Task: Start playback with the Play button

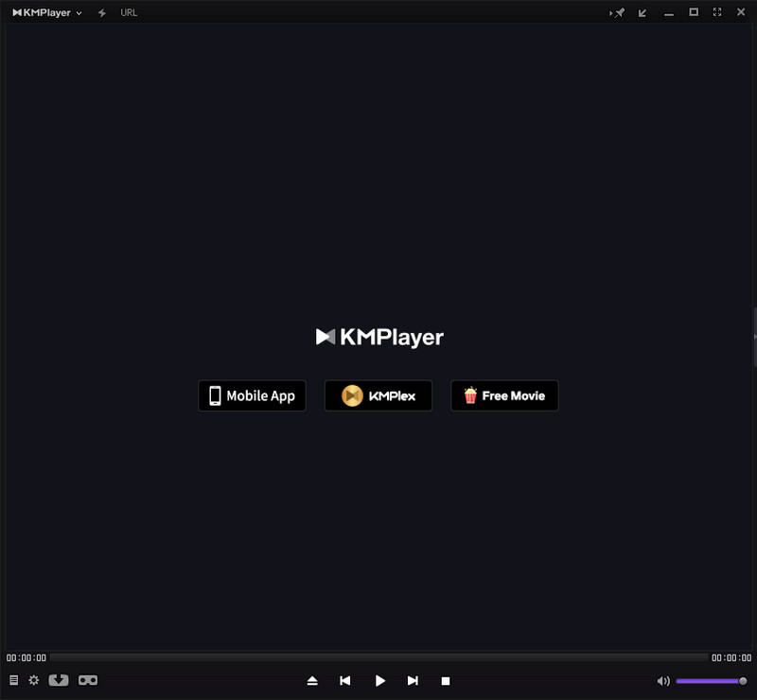Action: pos(380,681)
